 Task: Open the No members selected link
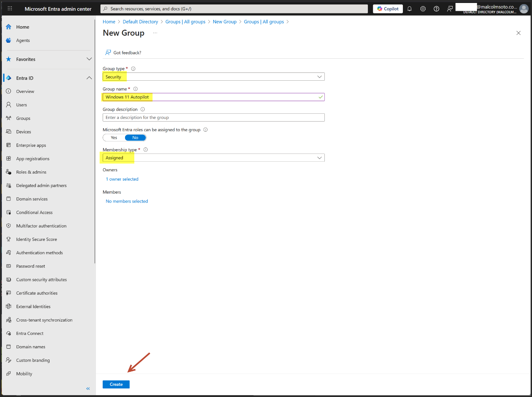[127, 201]
